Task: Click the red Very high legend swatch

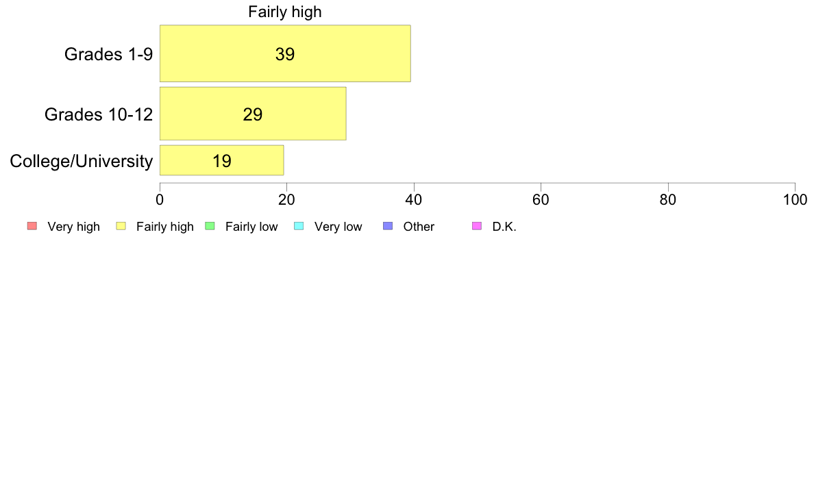Action: 32,226
